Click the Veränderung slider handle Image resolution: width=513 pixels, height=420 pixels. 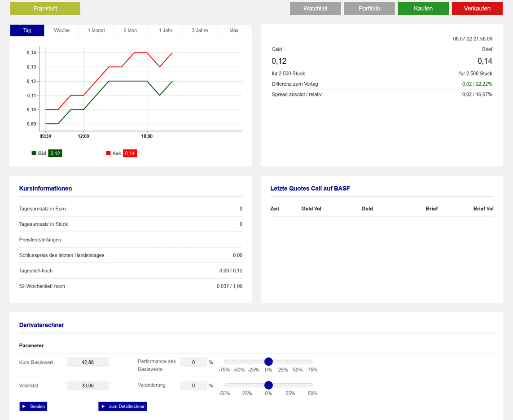tap(268, 385)
